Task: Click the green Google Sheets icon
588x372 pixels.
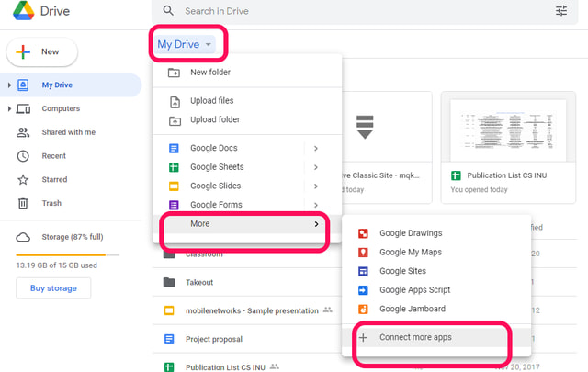Action: [x=174, y=167]
